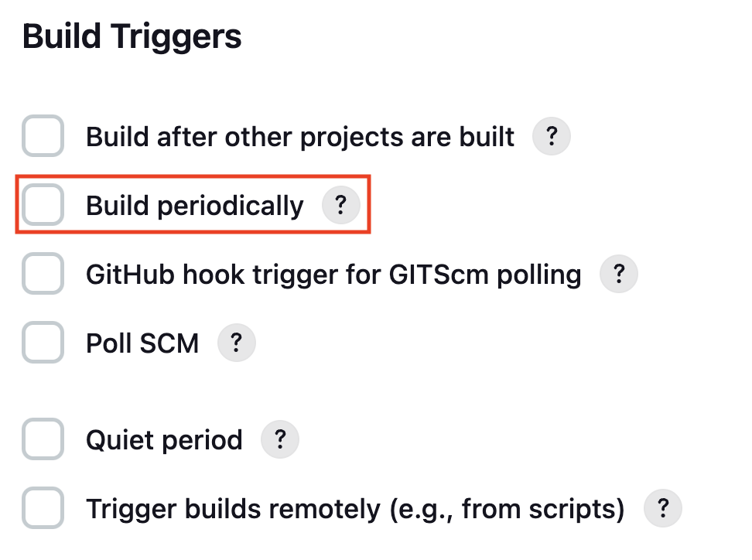Enable Build after other projects are built checkbox

[x=43, y=135]
